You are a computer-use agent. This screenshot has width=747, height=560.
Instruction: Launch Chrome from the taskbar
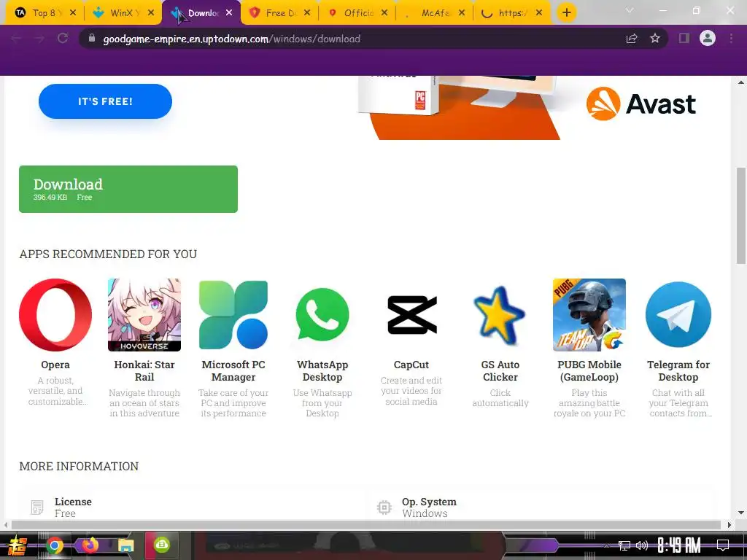pyautogui.click(x=55, y=545)
